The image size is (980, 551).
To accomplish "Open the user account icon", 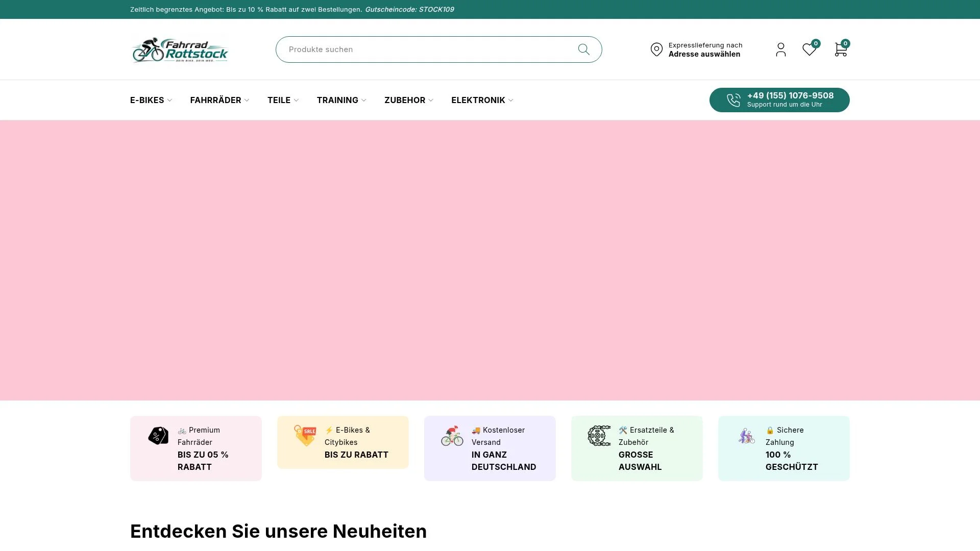I will click(x=780, y=49).
